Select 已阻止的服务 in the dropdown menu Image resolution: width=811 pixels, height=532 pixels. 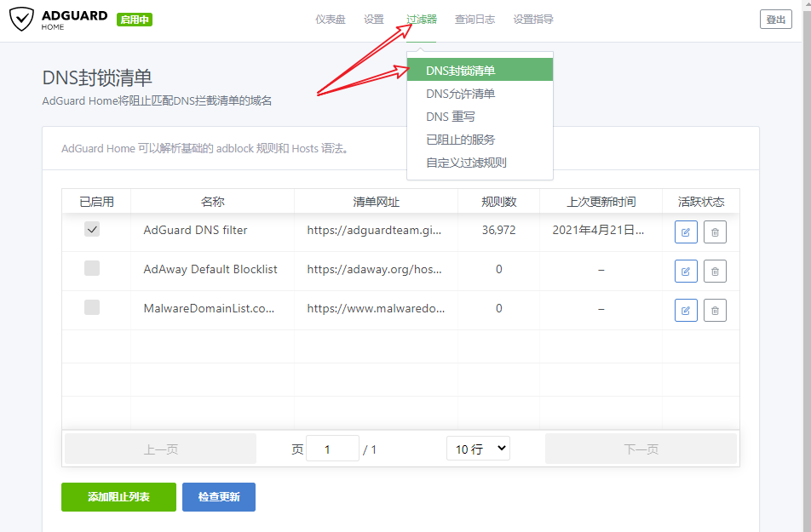click(x=480, y=139)
